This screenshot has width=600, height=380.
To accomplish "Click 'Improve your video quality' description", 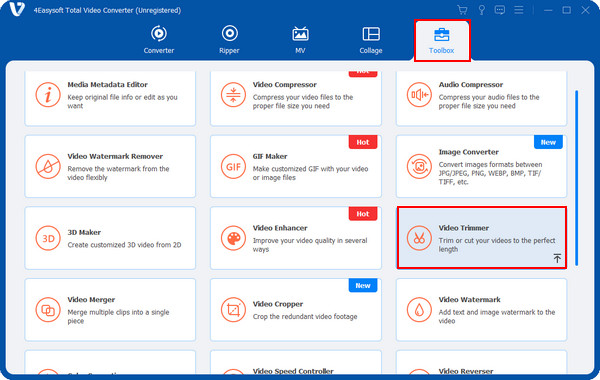I will [310, 245].
